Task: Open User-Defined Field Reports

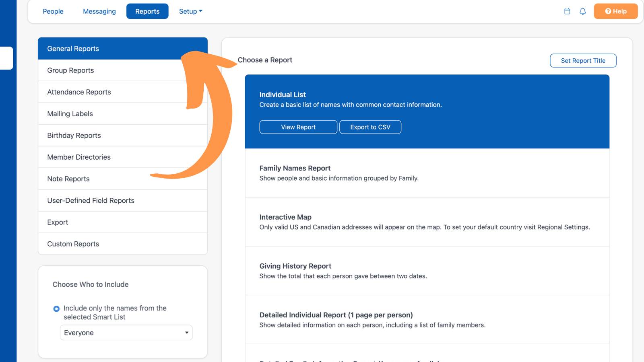Action: (x=123, y=201)
